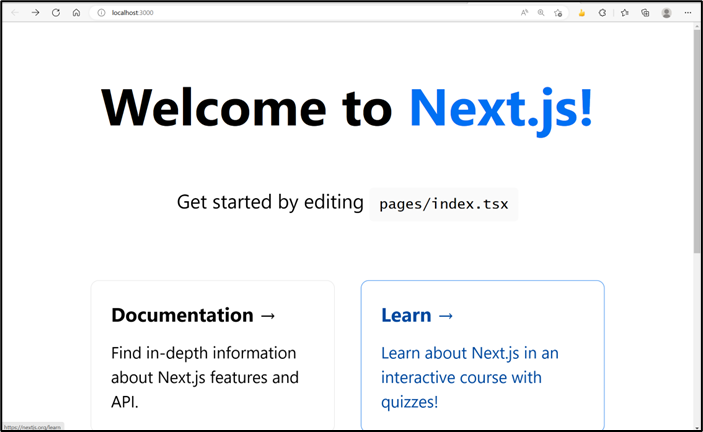Go to the browser home page icon

(76, 13)
